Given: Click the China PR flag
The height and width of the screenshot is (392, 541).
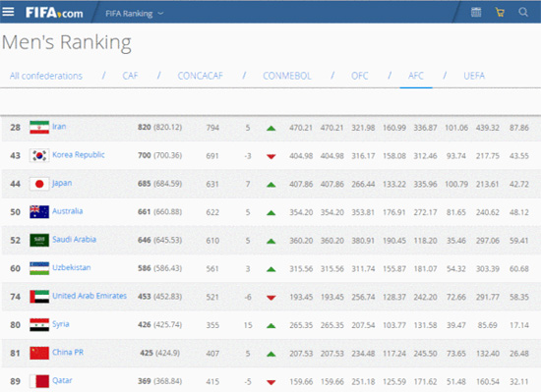Looking at the screenshot, I should coord(39,353).
